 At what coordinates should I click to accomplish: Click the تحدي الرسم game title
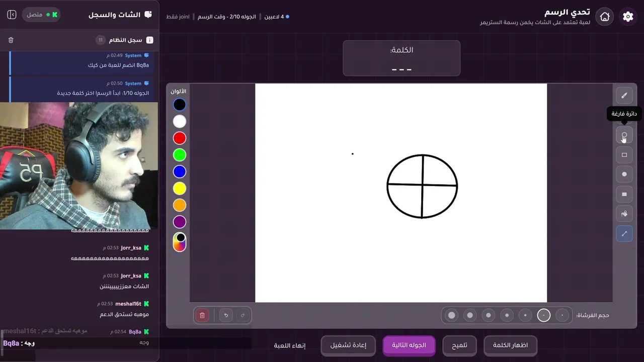568,12
